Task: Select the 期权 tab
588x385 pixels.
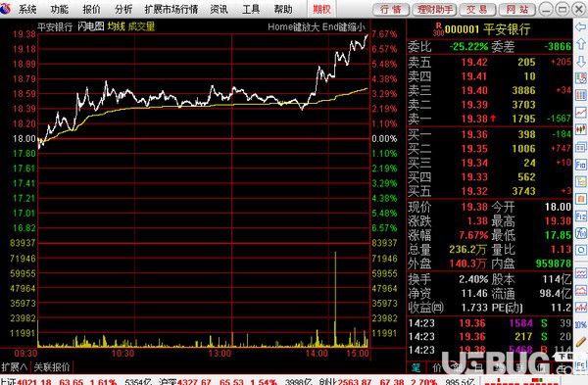Action: pyautogui.click(x=321, y=9)
